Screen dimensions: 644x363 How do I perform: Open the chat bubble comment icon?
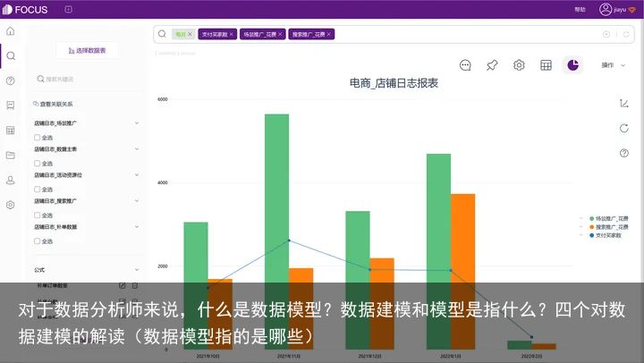(x=465, y=65)
